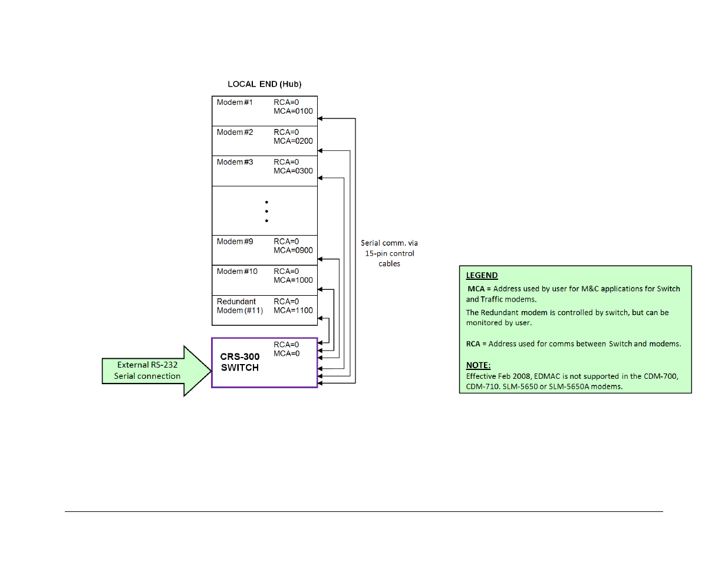728x562 pixels.
Task: Click "MCA=0" in the CRS-300 Switch box
Action: 286,353
